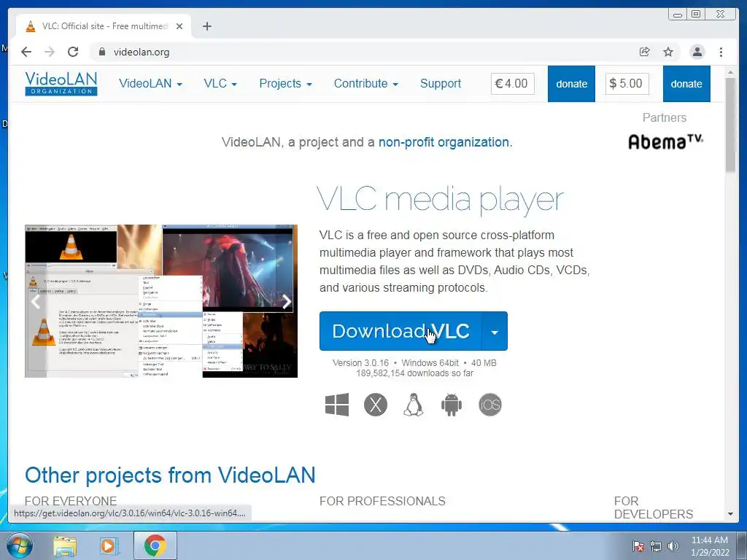
Task: Expand the Projects dropdown menu
Action: (285, 83)
